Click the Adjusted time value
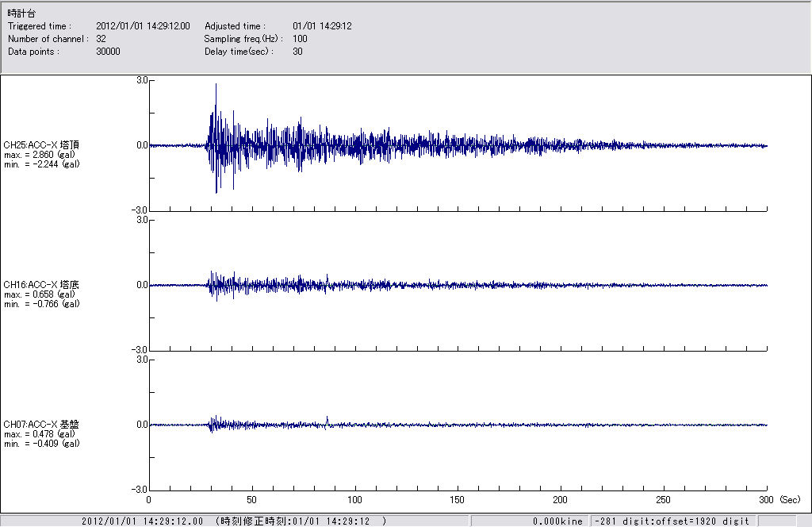This screenshot has width=812, height=527. point(322,26)
